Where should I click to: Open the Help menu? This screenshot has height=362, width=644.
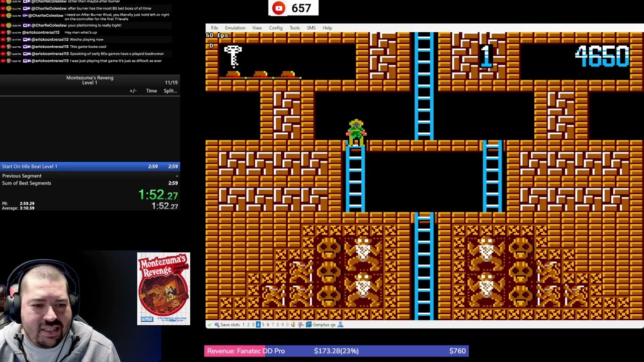click(x=328, y=28)
